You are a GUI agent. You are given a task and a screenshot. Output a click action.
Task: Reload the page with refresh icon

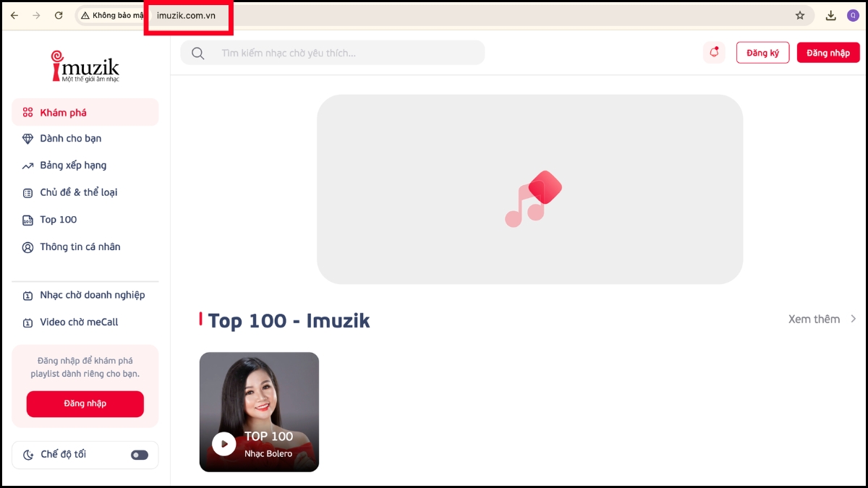pos(59,15)
